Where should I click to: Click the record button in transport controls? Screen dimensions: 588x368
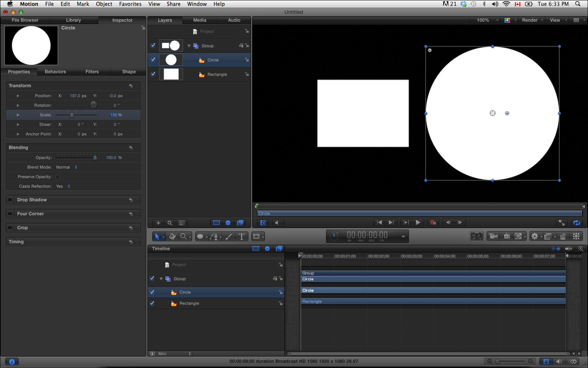[x=433, y=223]
